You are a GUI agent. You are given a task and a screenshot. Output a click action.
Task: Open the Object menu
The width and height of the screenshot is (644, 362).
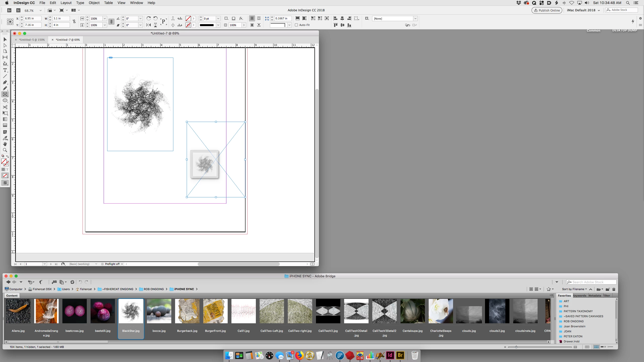(94, 3)
